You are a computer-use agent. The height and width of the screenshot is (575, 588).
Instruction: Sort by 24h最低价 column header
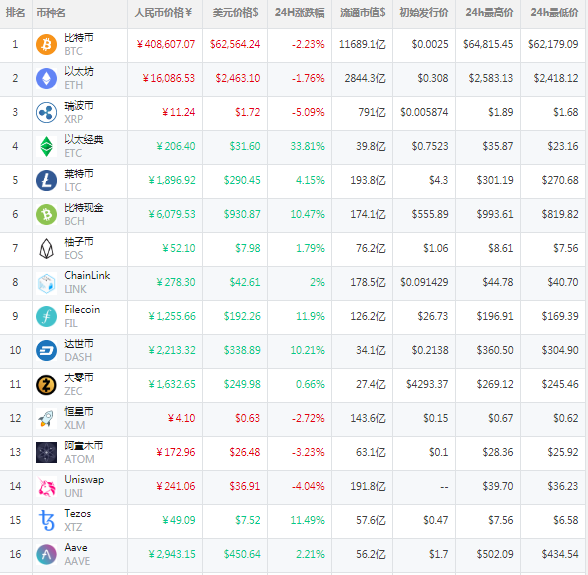click(554, 13)
